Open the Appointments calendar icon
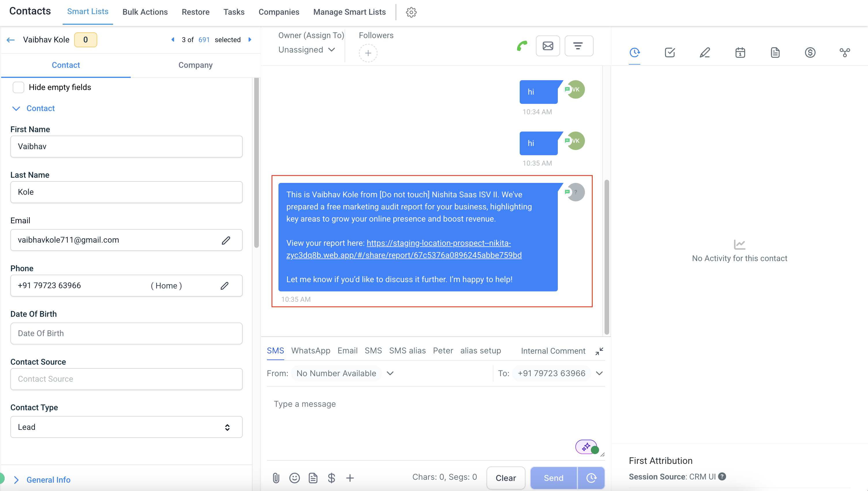 [740, 53]
